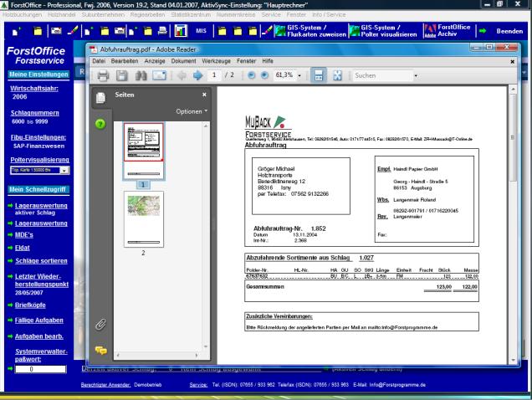The image size is (532, 400).
Task: Expand the Poltervisualisierung map scale combo box
Action: (x=64, y=170)
